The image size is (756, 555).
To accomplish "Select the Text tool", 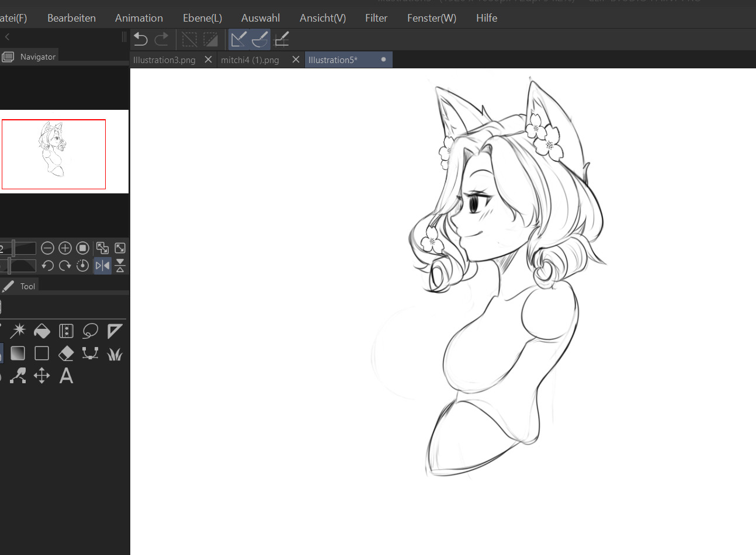I will click(66, 376).
